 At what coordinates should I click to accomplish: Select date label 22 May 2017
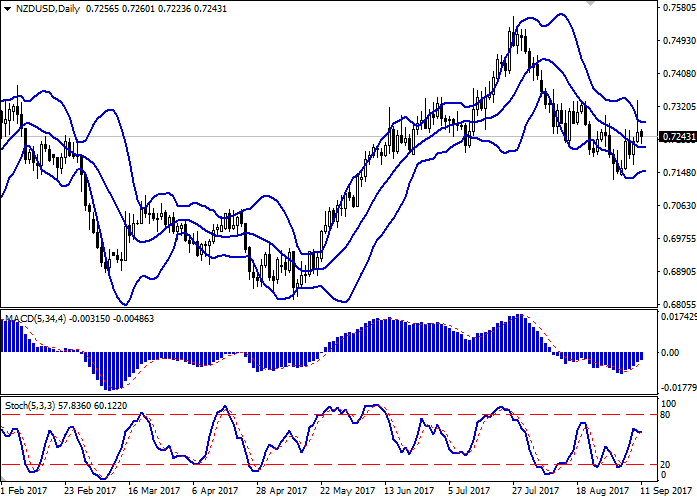(x=347, y=491)
